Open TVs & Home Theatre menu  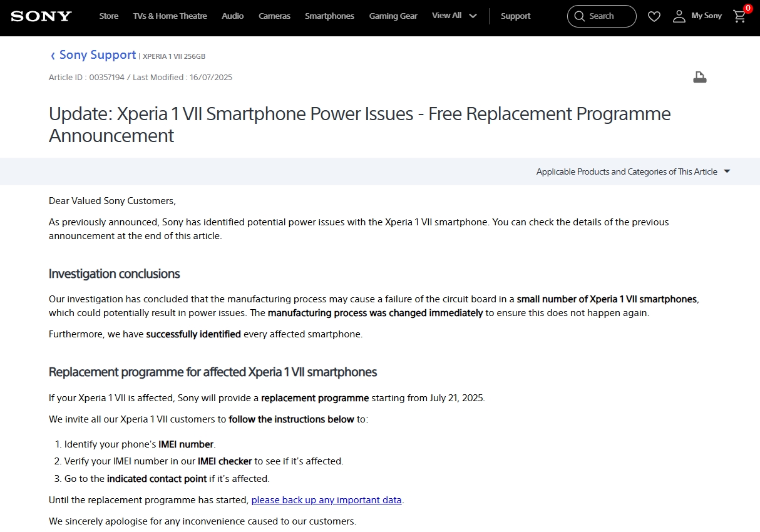click(170, 16)
